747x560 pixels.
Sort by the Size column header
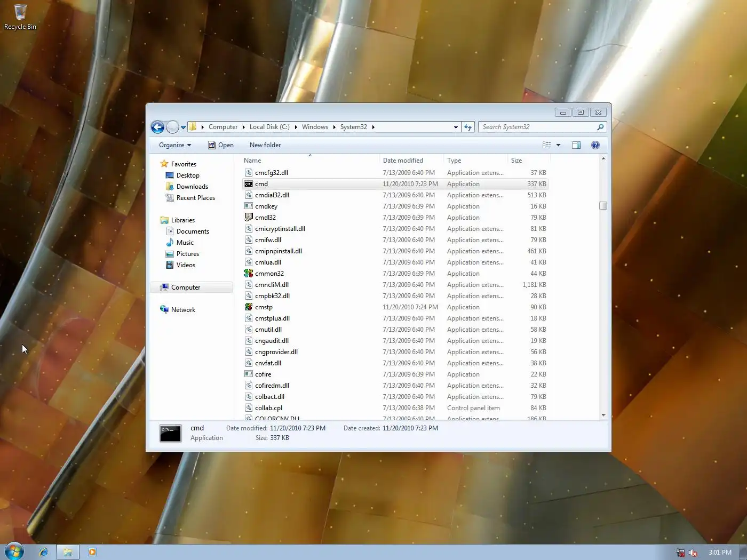click(x=529, y=160)
